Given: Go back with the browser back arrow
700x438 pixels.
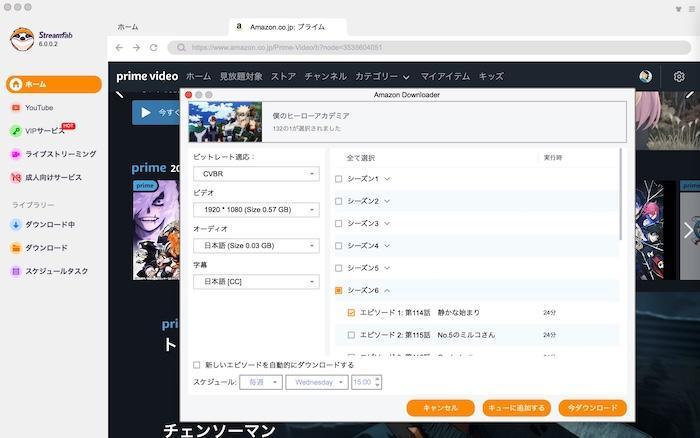Looking at the screenshot, I should tap(119, 47).
